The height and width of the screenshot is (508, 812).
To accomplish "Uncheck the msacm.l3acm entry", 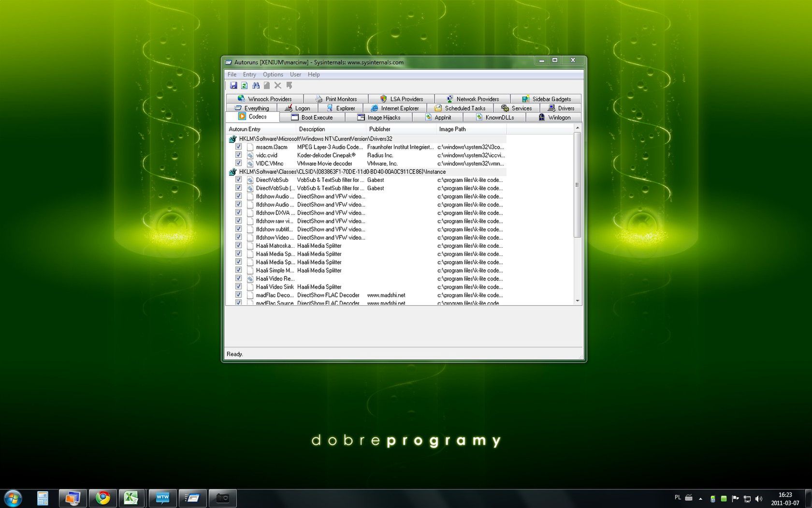I will pyautogui.click(x=238, y=147).
